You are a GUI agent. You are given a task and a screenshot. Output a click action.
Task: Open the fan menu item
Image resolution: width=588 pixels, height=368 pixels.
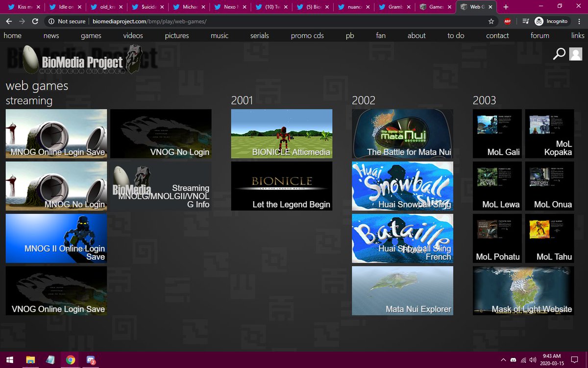coord(381,35)
